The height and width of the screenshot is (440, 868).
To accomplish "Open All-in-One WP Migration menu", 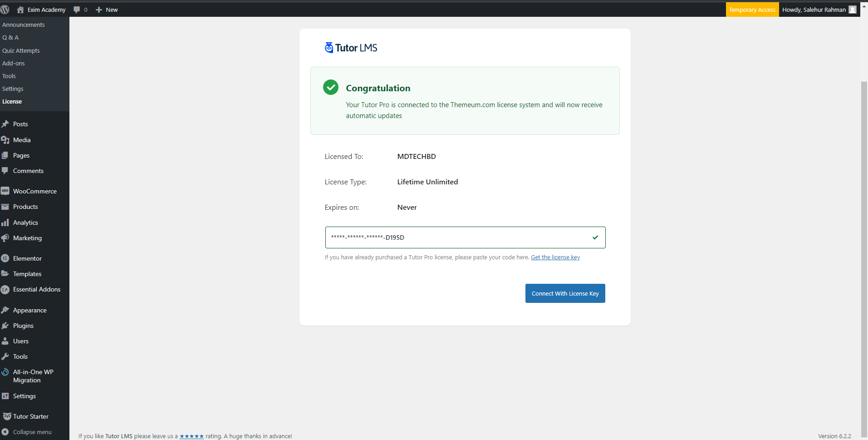I will point(33,376).
